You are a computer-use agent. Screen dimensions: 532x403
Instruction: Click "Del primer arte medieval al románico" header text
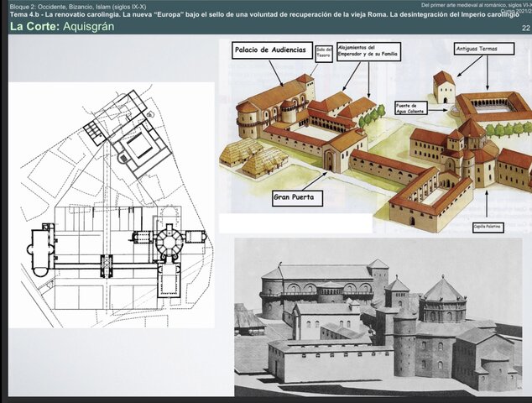477,5
